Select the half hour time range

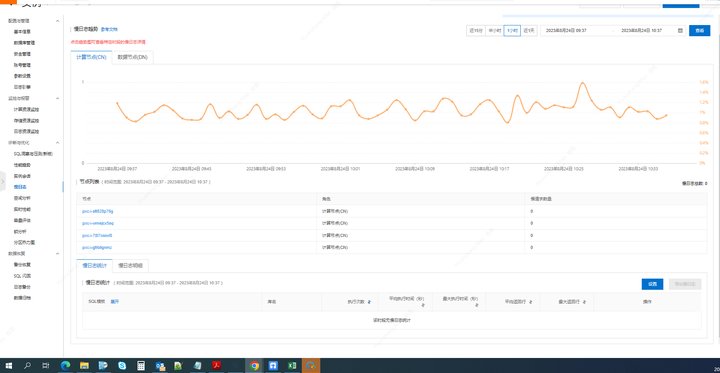tap(494, 31)
